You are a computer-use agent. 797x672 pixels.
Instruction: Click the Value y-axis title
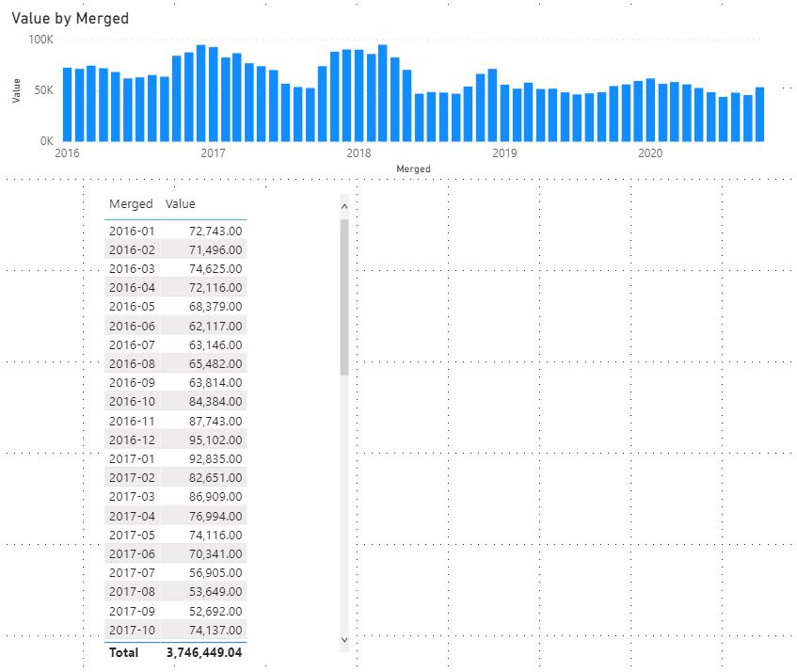[x=17, y=90]
